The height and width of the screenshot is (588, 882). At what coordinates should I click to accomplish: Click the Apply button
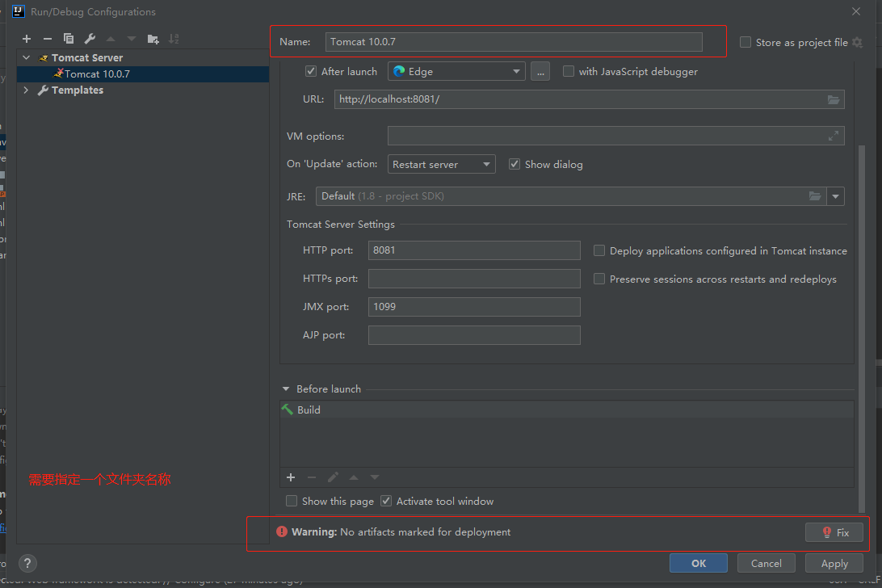834,563
